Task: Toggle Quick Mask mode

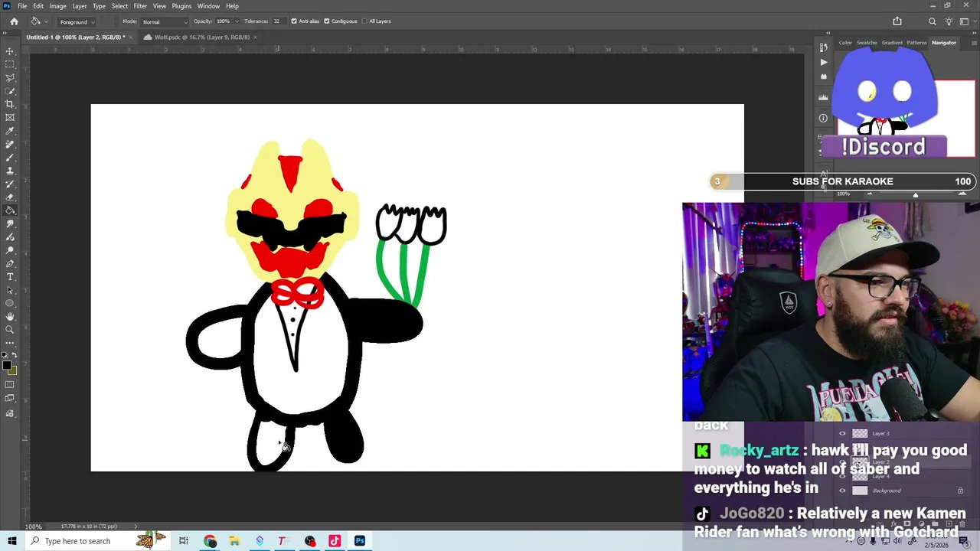Action: pos(10,385)
